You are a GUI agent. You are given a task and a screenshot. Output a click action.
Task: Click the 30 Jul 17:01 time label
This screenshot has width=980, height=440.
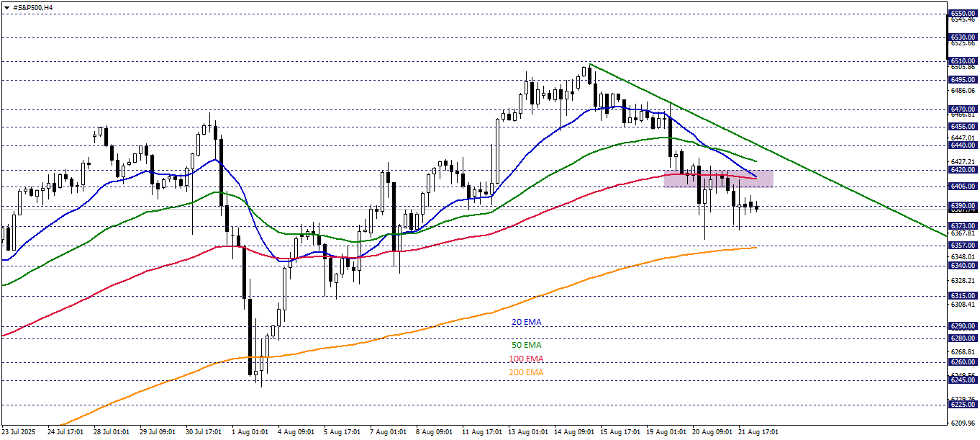pos(204,433)
